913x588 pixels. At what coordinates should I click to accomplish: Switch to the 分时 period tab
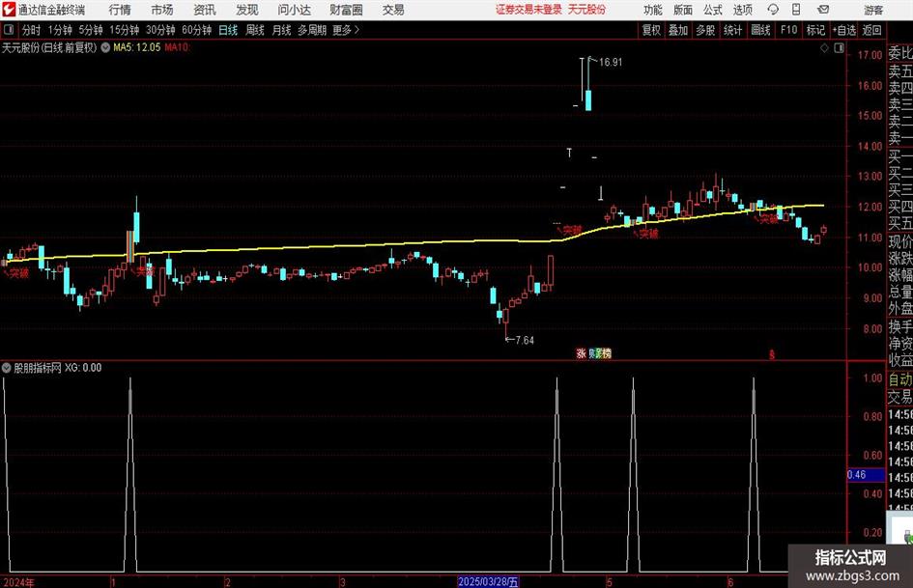point(31,30)
